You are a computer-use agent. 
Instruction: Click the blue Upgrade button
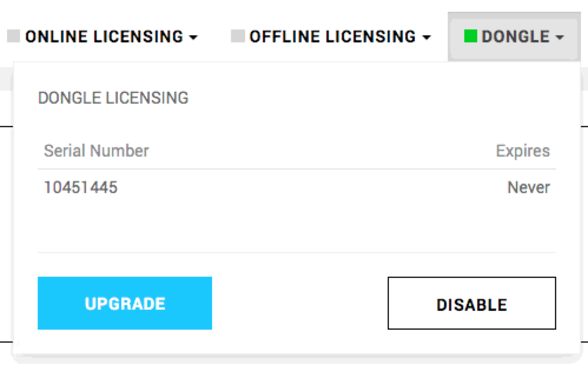pyautogui.click(x=125, y=303)
